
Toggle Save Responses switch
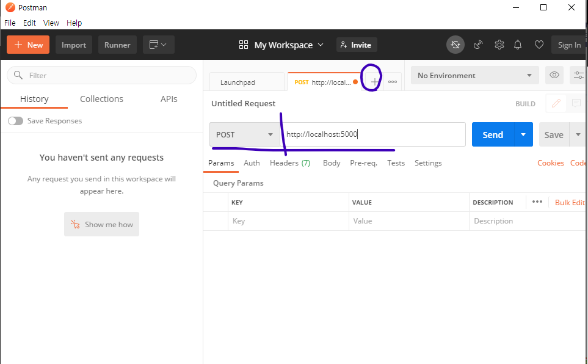15,121
